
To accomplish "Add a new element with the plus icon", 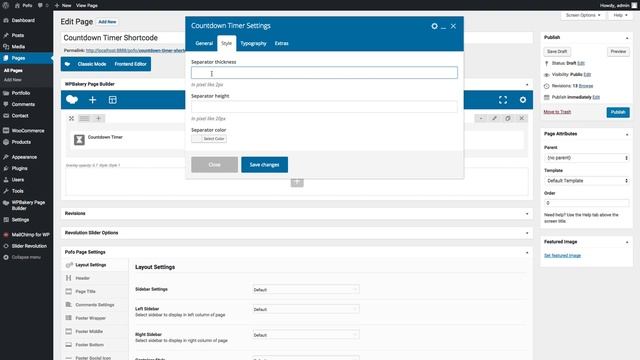I will click(x=93, y=100).
